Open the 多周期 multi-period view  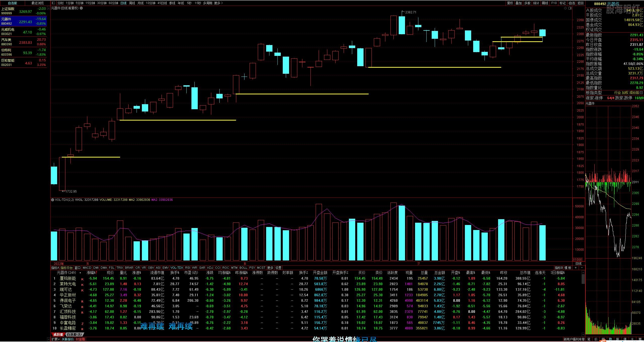pyautogui.click(x=208, y=3)
